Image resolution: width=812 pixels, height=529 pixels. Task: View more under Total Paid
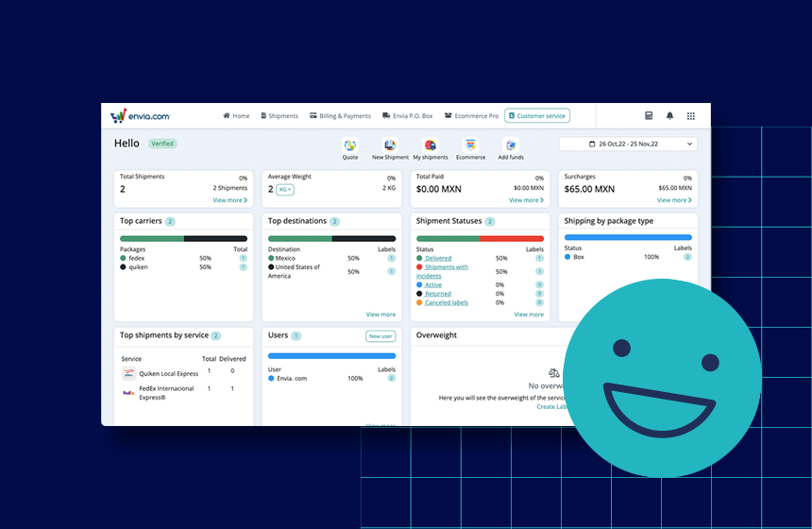[x=526, y=200]
